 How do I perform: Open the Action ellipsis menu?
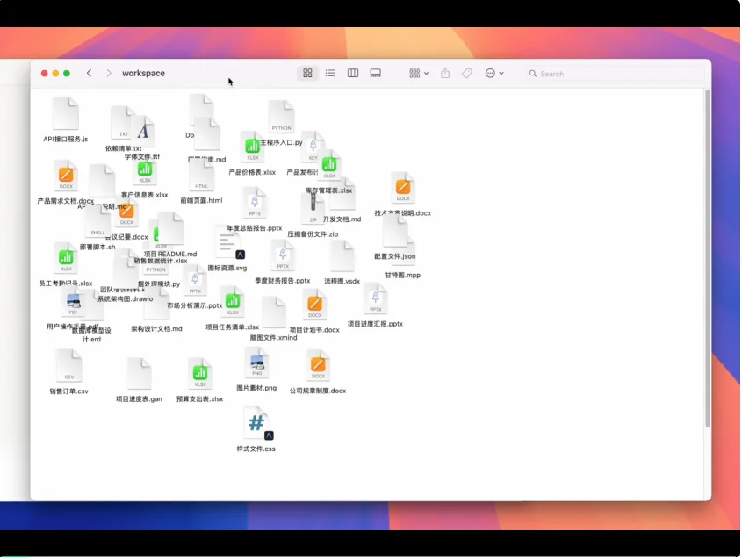point(494,74)
